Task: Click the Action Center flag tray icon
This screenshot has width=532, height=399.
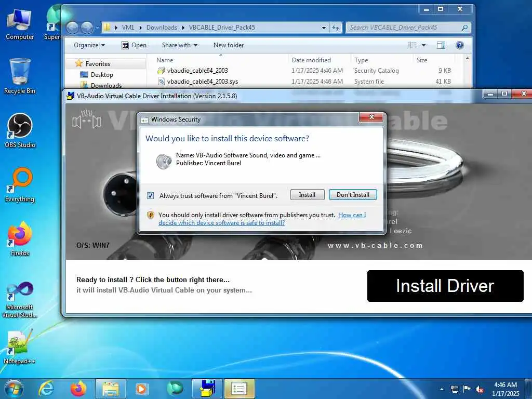Action: (467, 389)
